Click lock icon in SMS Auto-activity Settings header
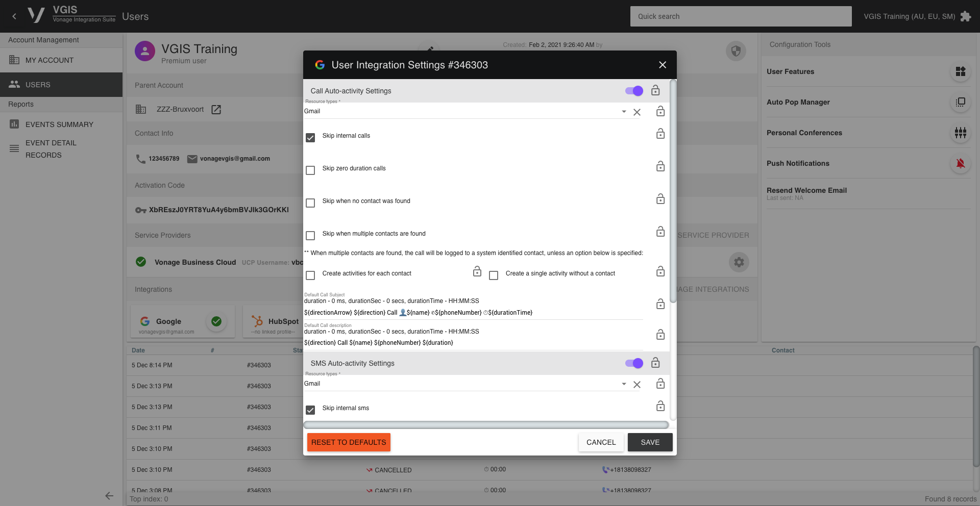 (x=655, y=363)
